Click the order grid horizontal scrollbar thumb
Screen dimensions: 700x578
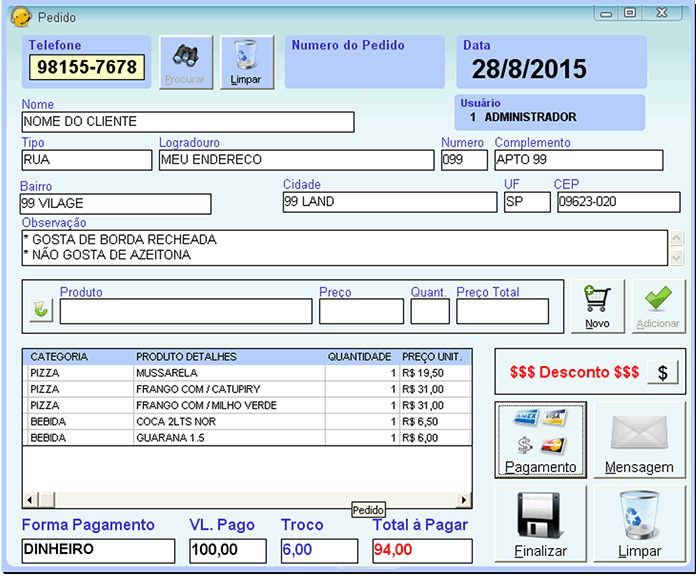point(47,500)
